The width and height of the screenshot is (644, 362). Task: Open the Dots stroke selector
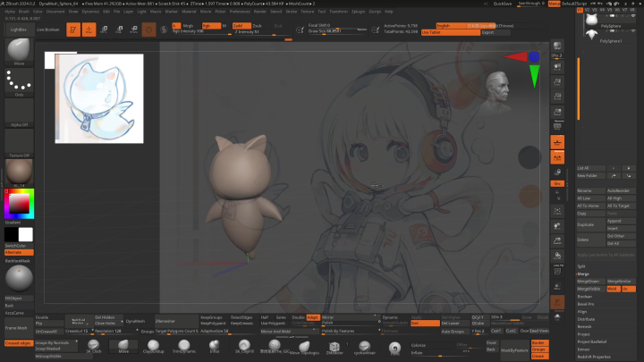click(x=19, y=83)
